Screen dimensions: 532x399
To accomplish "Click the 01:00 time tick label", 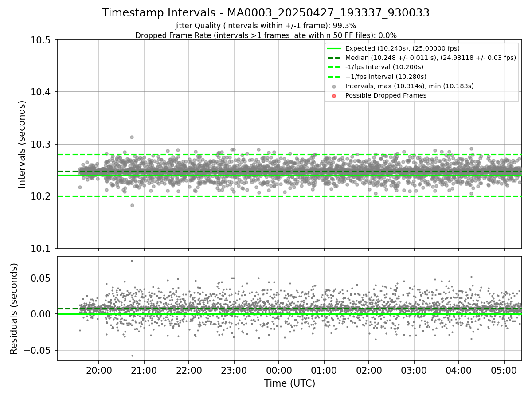I will (x=324, y=370).
